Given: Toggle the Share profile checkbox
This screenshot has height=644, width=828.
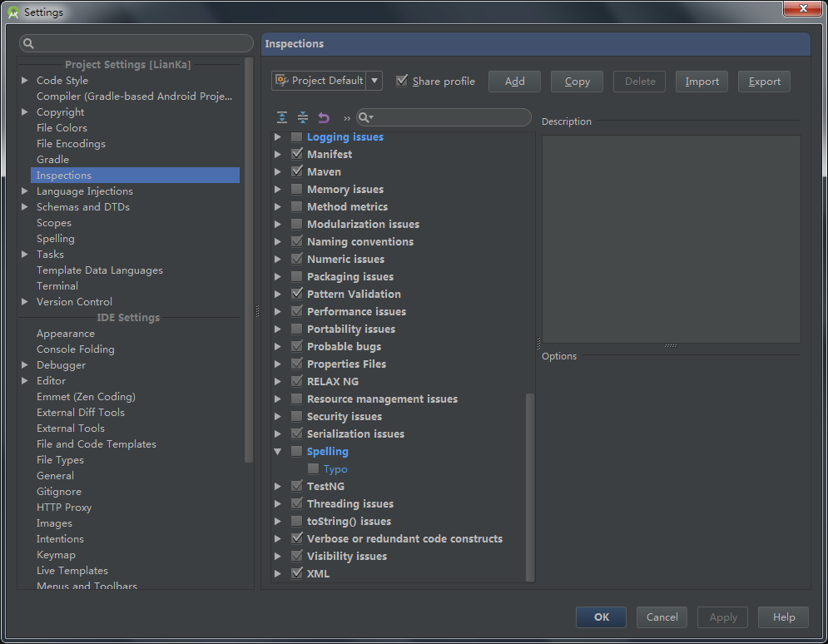Looking at the screenshot, I should click(x=403, y=81).
